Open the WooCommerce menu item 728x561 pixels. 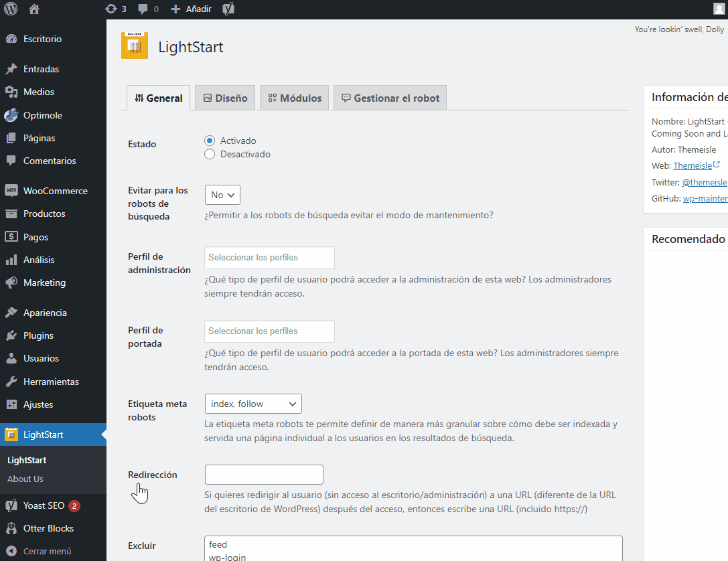pos(55,191)
